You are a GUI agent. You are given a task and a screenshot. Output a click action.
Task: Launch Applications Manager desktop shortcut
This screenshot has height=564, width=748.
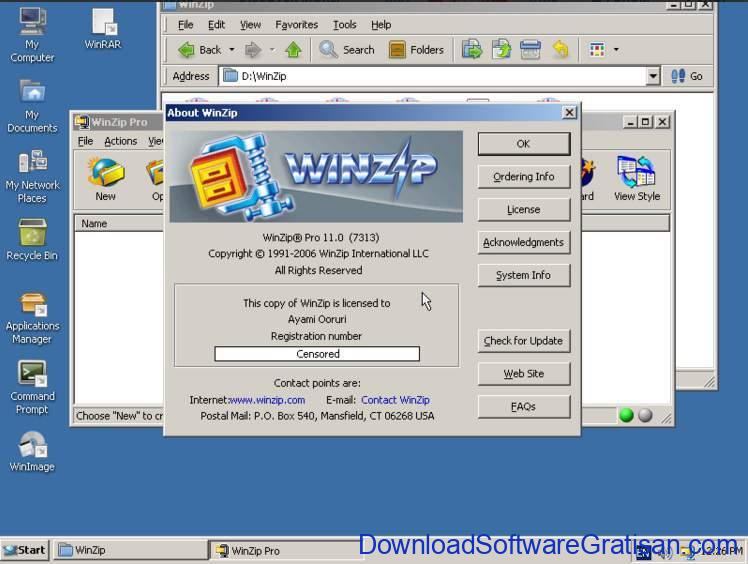pyautogui.click(x=32, y=318)
